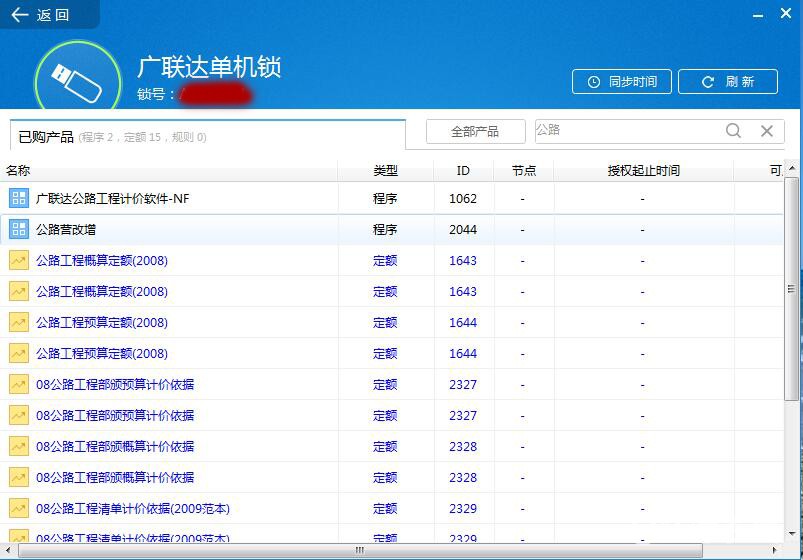Click the icon of first 公路工程概算定额(2008)
The height and width of the screenshot is (560, 803).
coord(19,260)
